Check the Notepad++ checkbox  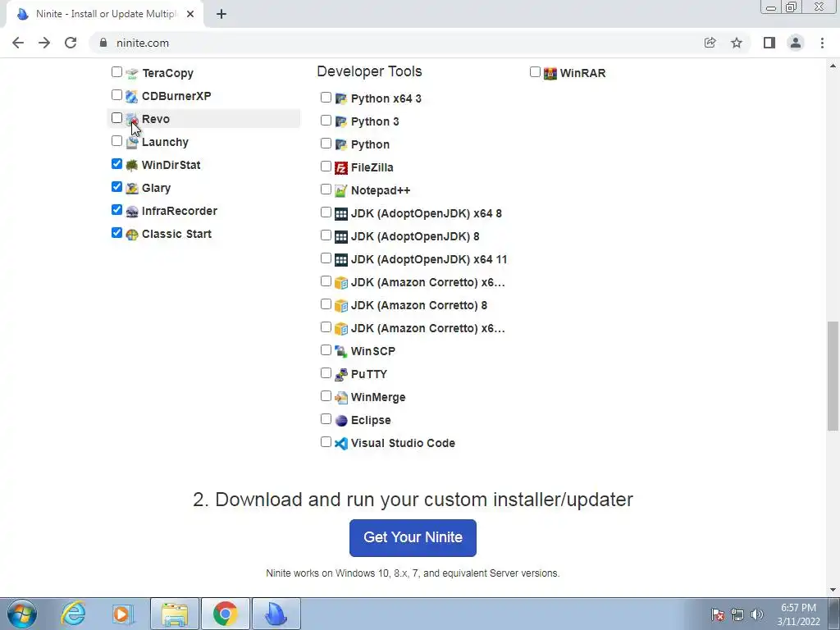click(x=326, y=189)
